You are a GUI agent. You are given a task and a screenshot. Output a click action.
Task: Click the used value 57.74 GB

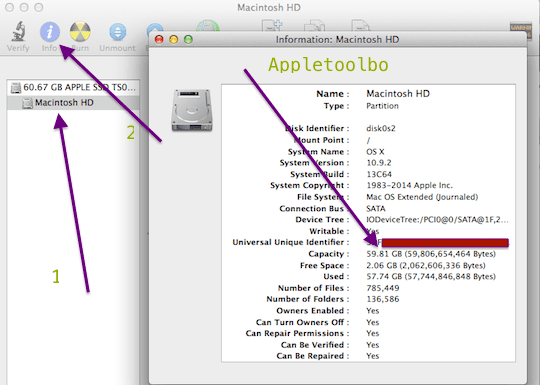(431, 277)
